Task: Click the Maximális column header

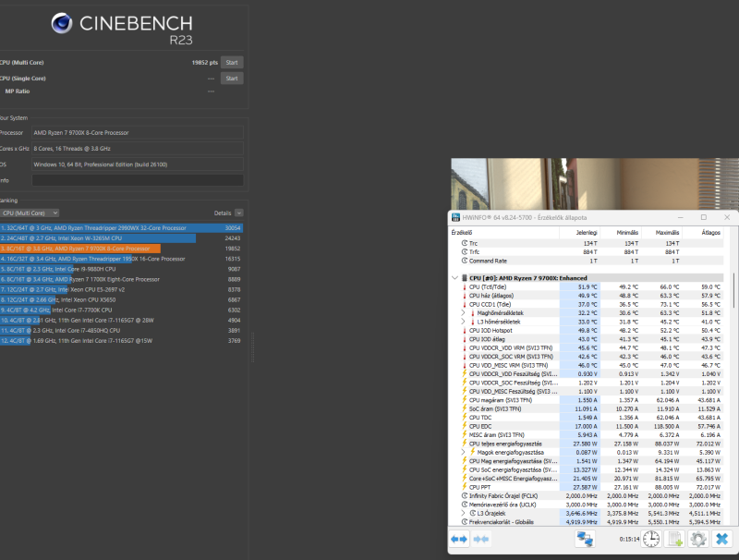Action: click(x=661, y=232)
